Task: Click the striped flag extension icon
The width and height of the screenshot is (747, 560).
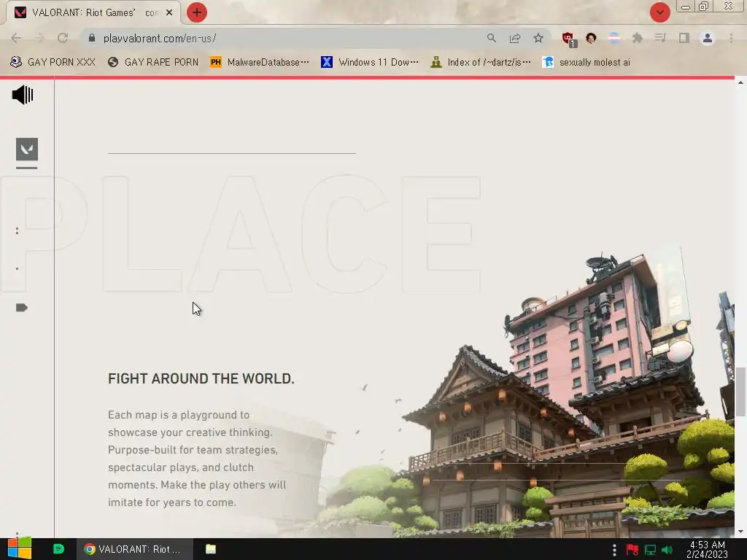Action: [x=614, y=38]
